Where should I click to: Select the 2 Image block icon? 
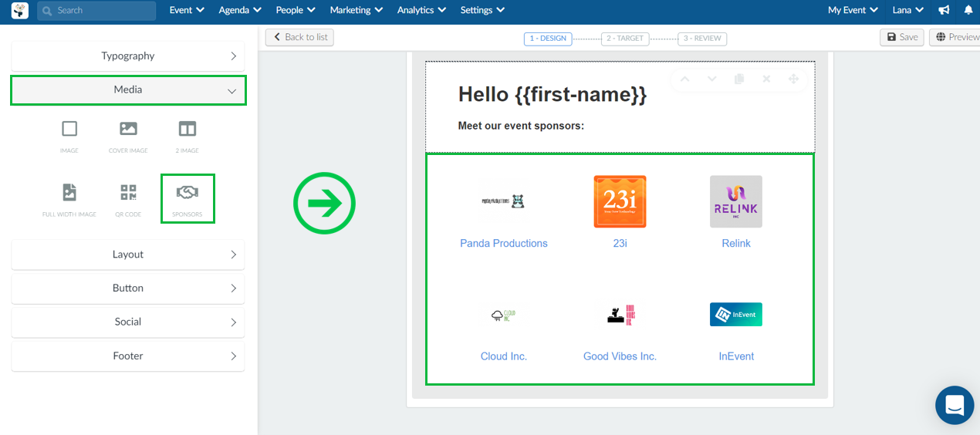(x=188, y=129)
